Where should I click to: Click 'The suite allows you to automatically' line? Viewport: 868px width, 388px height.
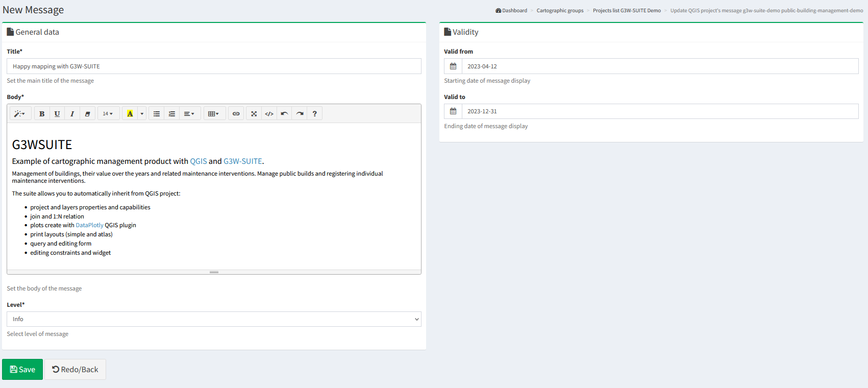coord(96,193)
